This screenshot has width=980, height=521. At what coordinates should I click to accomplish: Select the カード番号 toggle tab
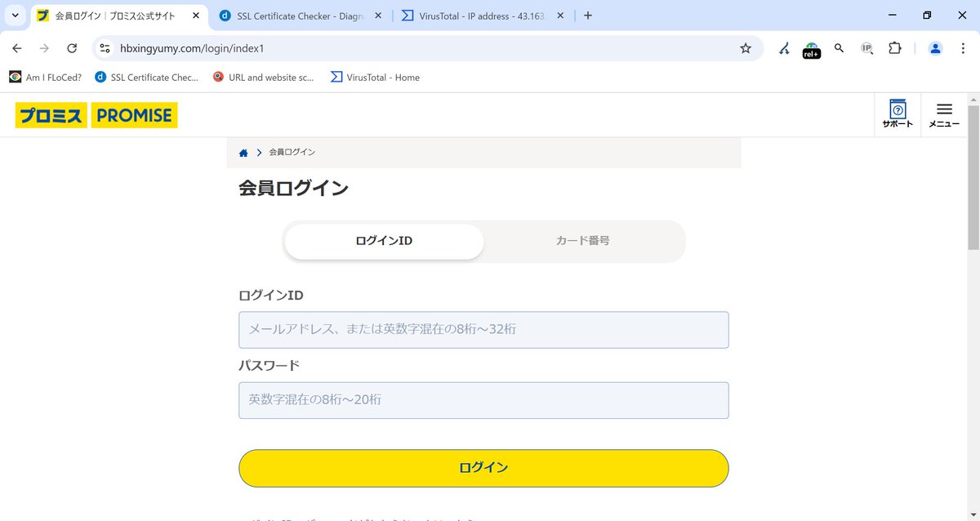point(583,241)
